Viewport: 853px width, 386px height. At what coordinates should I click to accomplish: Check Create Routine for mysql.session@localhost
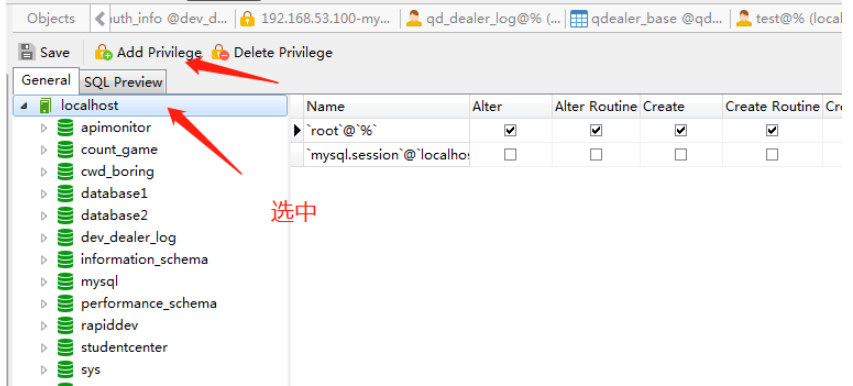click(772, 155)
